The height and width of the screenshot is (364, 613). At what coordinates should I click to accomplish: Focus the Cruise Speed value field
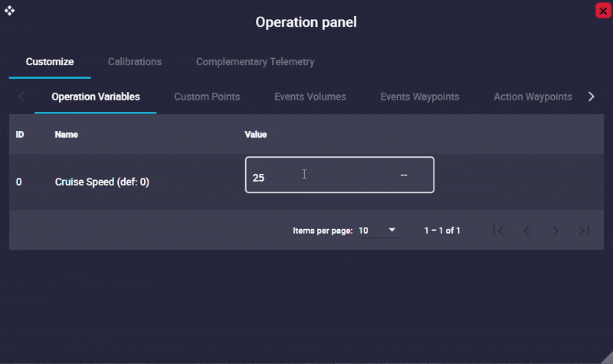coord(322,175)
